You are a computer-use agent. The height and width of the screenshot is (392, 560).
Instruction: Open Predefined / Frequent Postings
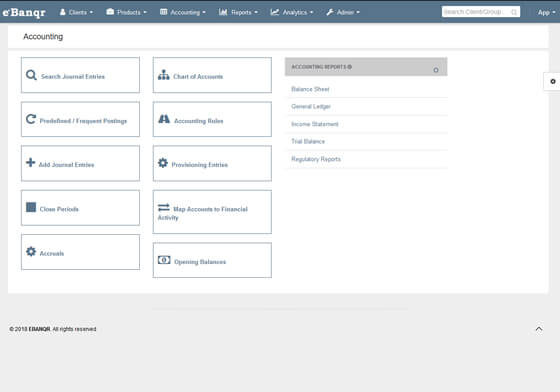(x=80, y=119)
